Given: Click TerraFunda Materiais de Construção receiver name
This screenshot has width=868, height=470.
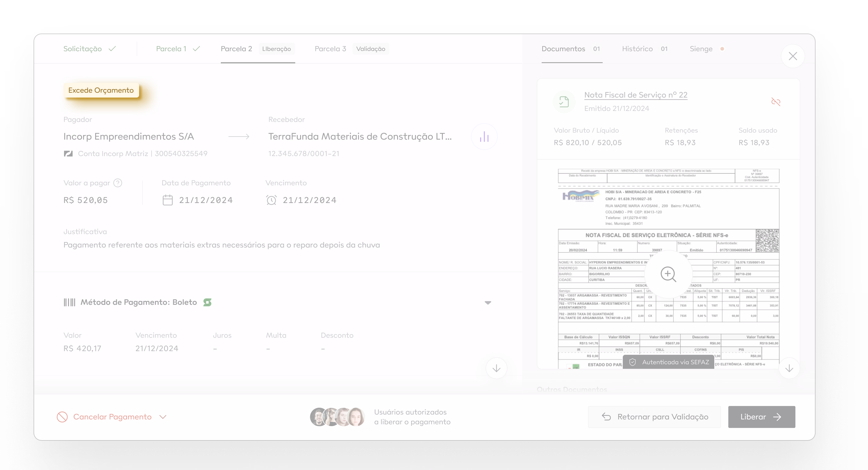Looking at the screenshot, I should [360, 136].
